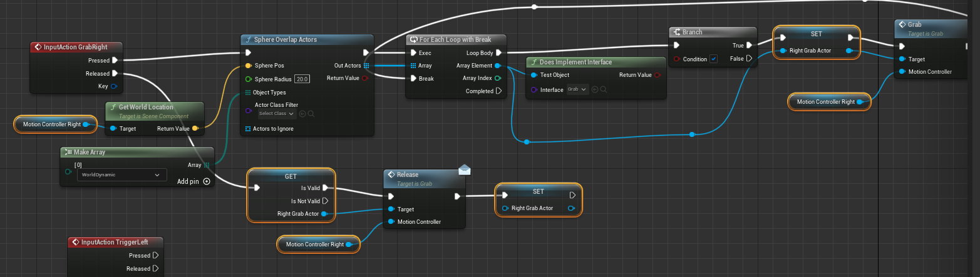This screenshot has height=277, width=980.
Task: Click the Released exec pin on InputAction GrabRight
Action: 115,73
